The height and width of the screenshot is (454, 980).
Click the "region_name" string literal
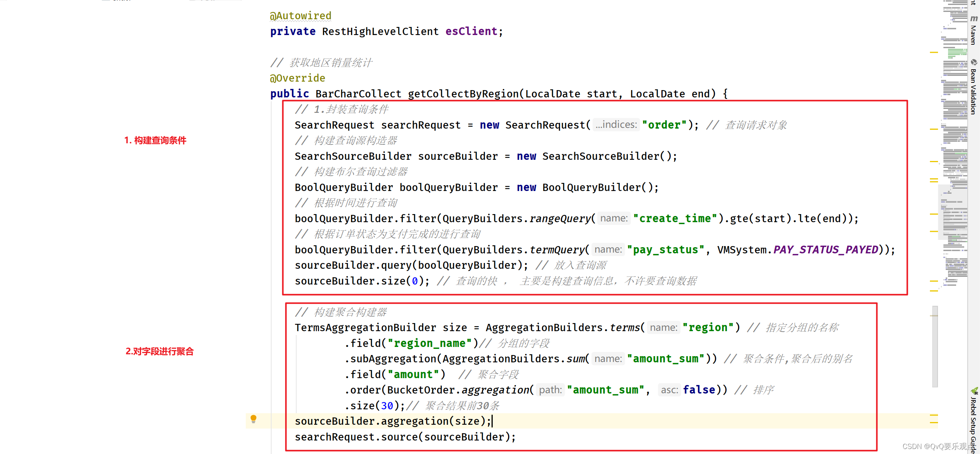click(x=430, y=343)
